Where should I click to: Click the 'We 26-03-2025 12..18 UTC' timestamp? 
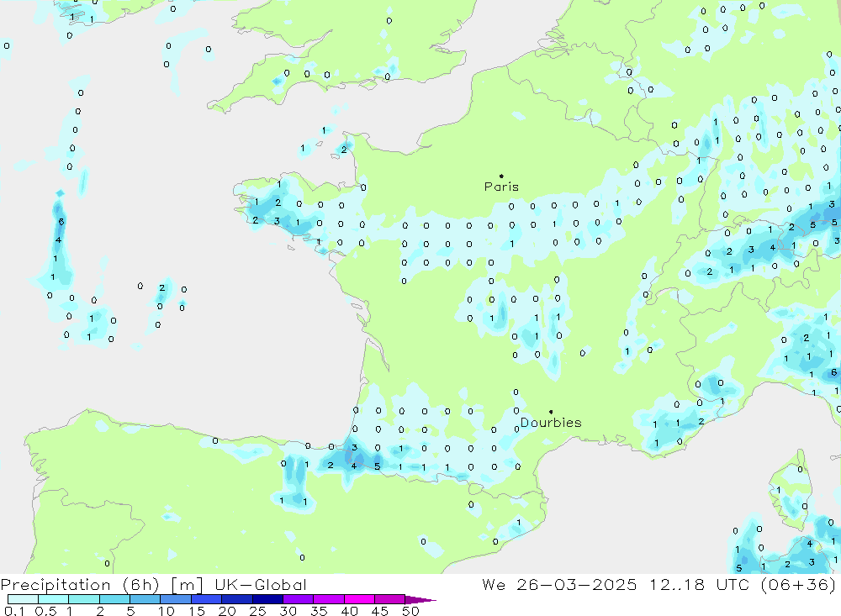click(616, 584)
